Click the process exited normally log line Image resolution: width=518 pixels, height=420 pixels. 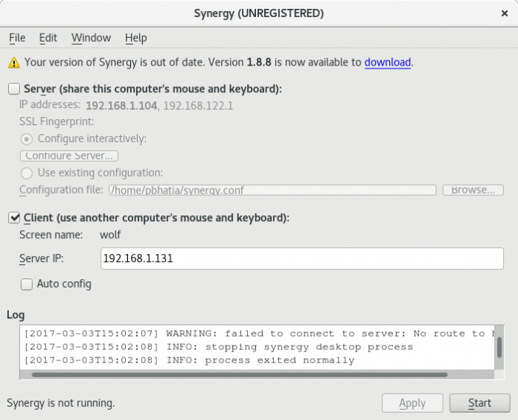coord(189,360)
